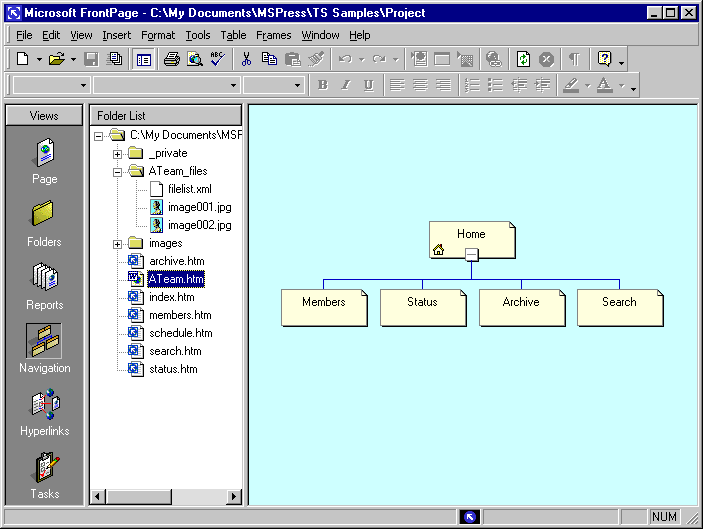
Task: Collapse the Home page node in navigation
Action: coord(471,255)
